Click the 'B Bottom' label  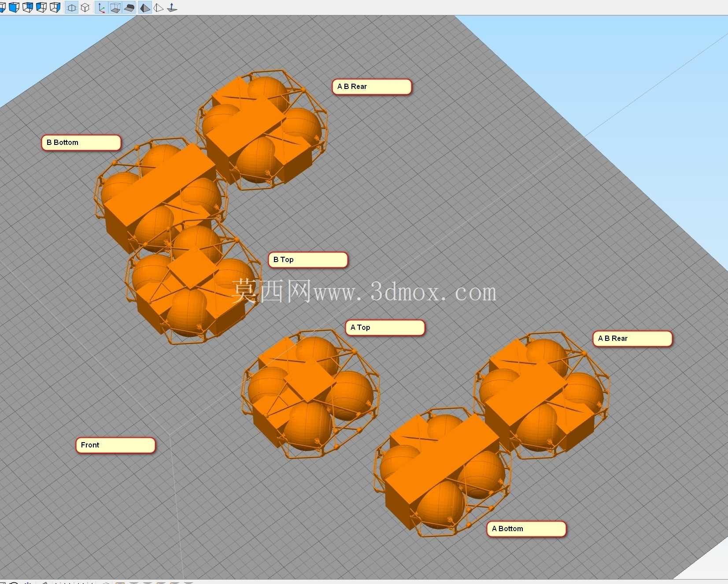point(81,143)
